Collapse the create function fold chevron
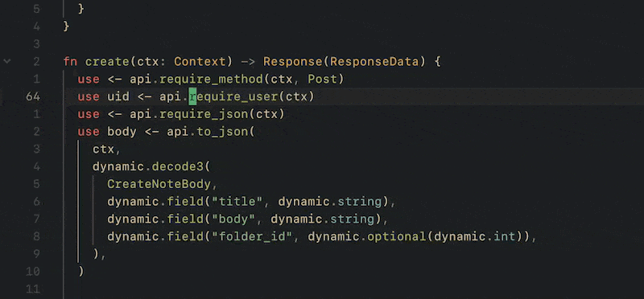This screenshot has width=644, height=299. tap(7, 62)
